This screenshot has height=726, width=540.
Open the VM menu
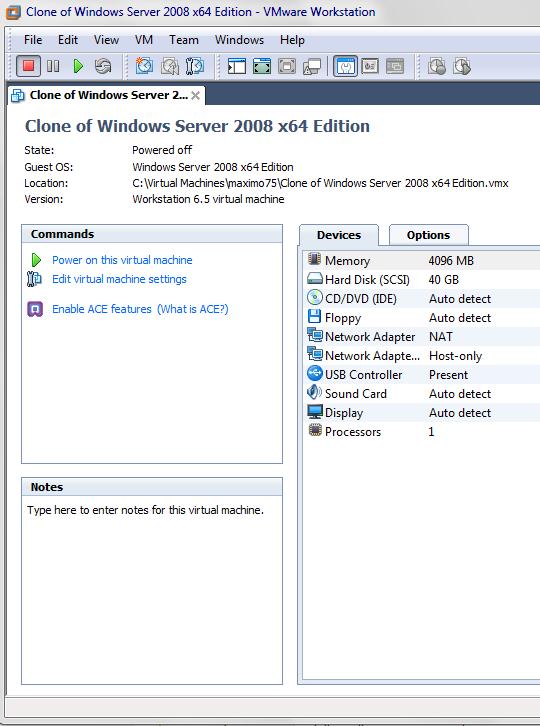(144, 40)
